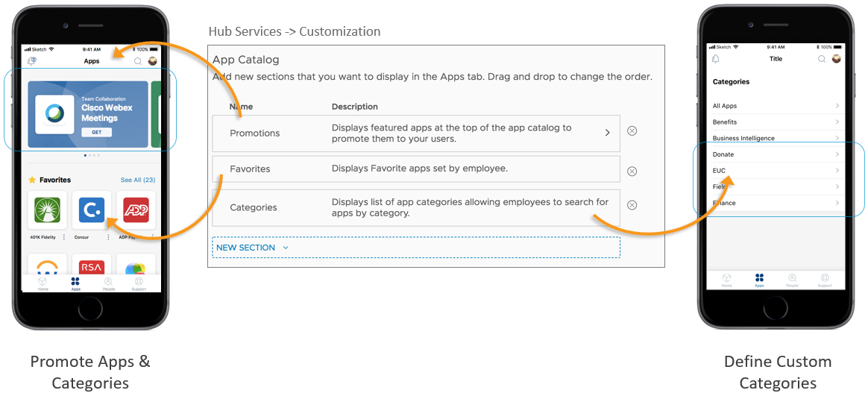Expand the All Apps category

coord(776,106)
